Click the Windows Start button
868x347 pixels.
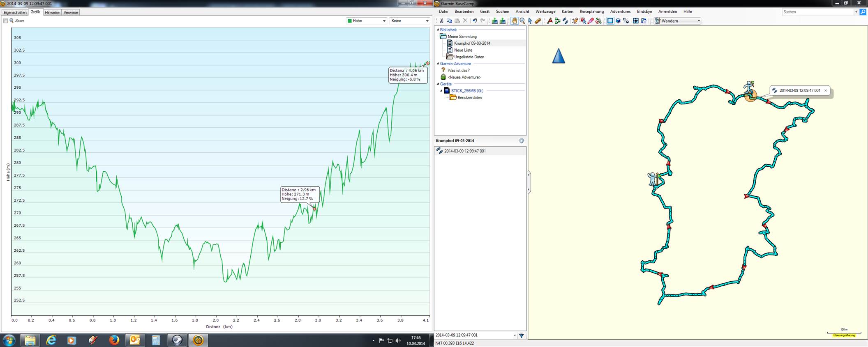pos(9,340)
